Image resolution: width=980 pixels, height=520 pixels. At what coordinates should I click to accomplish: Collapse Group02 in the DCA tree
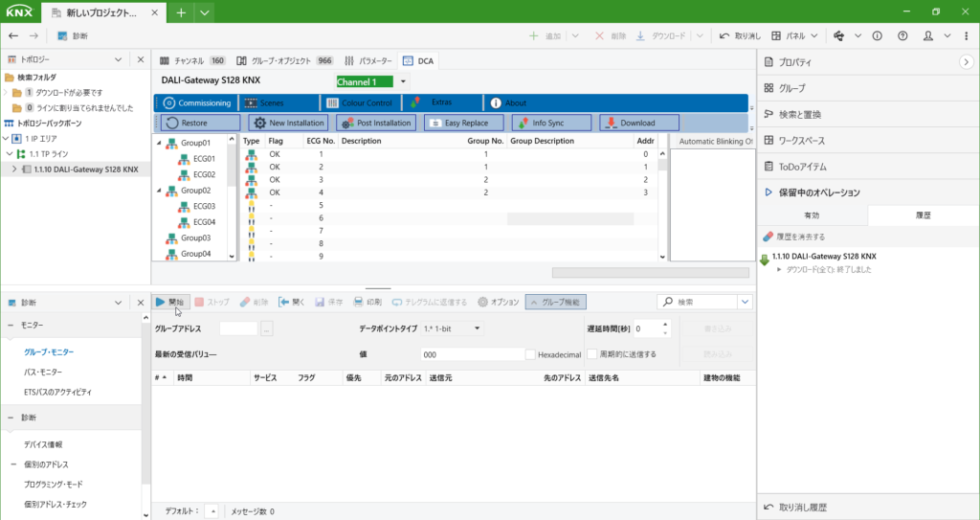click(159, 191)
